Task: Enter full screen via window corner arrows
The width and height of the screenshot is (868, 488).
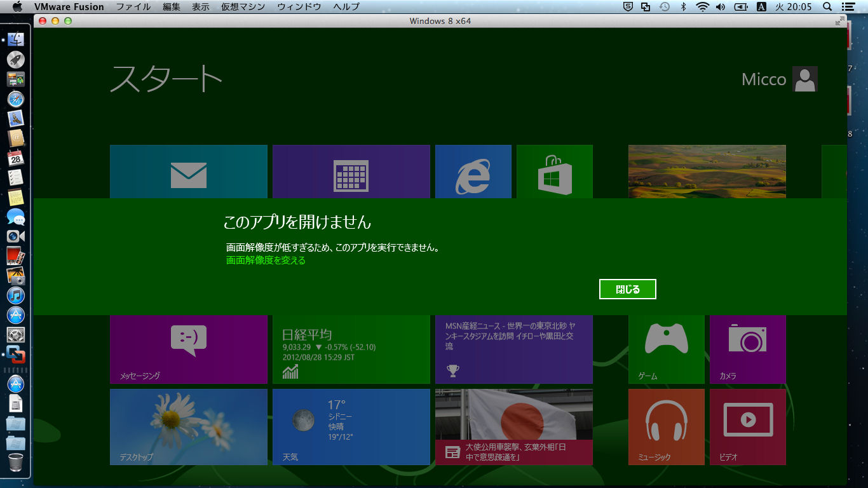Action: 840,21
